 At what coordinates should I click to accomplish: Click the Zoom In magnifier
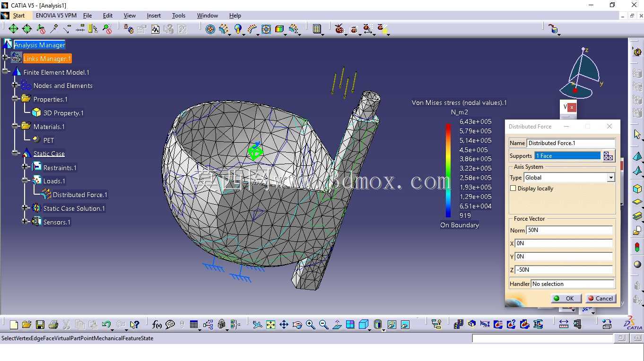310,325
